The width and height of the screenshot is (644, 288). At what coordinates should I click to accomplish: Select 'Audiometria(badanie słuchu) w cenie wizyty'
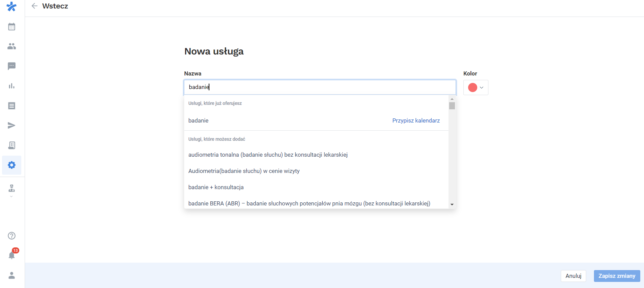tap(316, 171)
